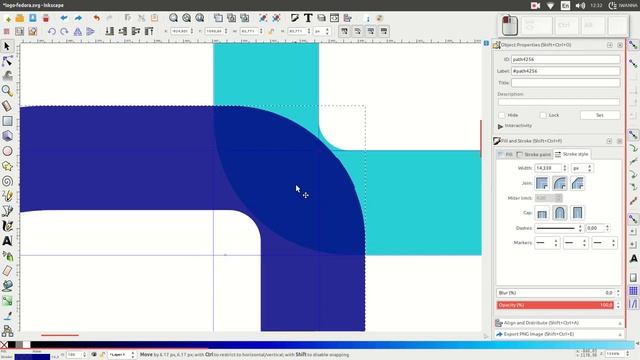Select the Spray tool

7,256
